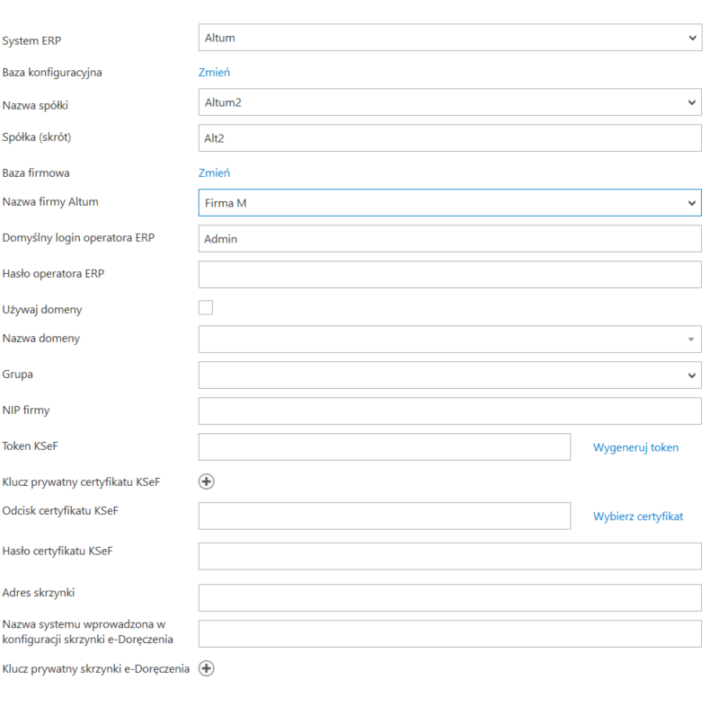Click Zmień link for Baza firmowa
The width and height of the screenshot is (728, 706).
(214, 172)
